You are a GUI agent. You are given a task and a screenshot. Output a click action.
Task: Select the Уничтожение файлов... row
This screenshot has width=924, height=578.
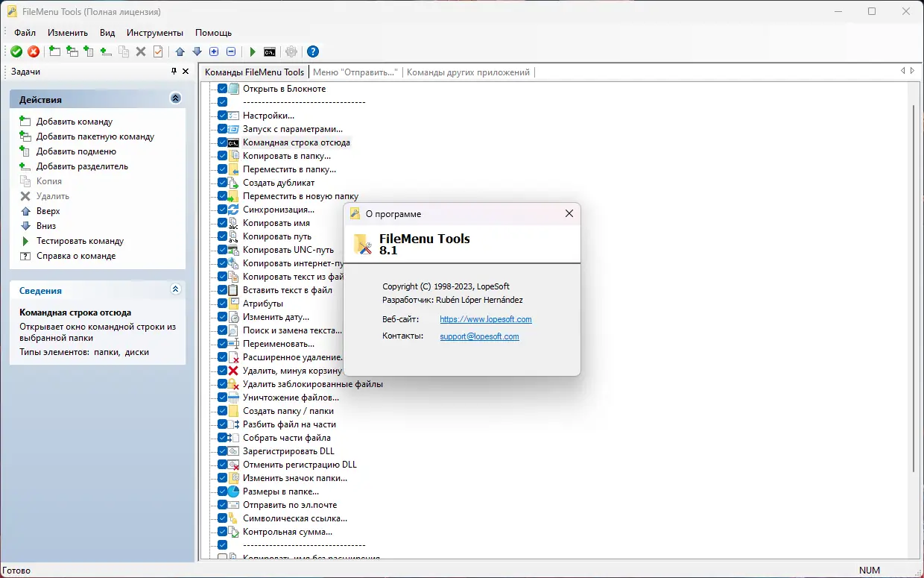pos(291,398)
